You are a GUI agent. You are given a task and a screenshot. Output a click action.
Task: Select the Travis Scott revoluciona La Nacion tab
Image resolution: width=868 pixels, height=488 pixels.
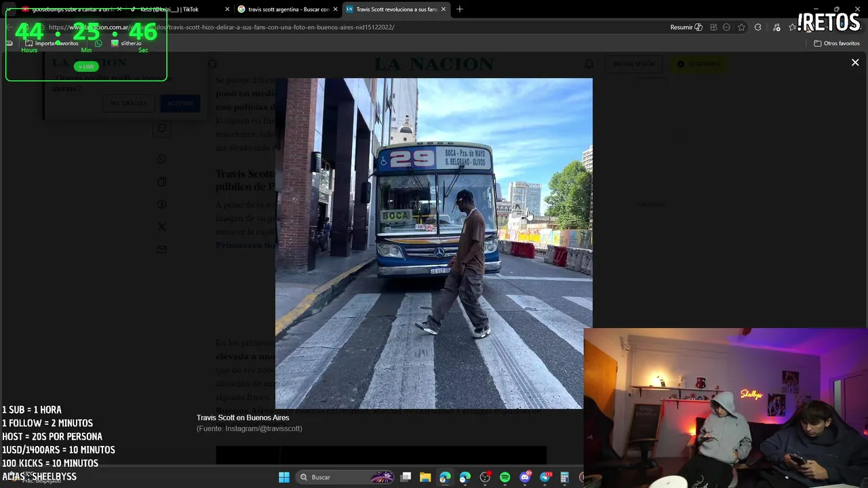(395, 9)
